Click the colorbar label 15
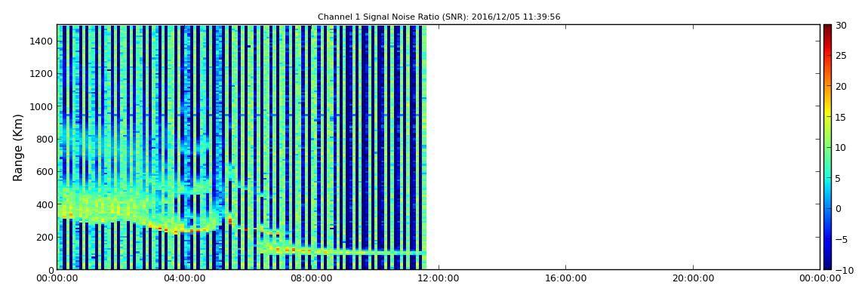 coord(842,117)
